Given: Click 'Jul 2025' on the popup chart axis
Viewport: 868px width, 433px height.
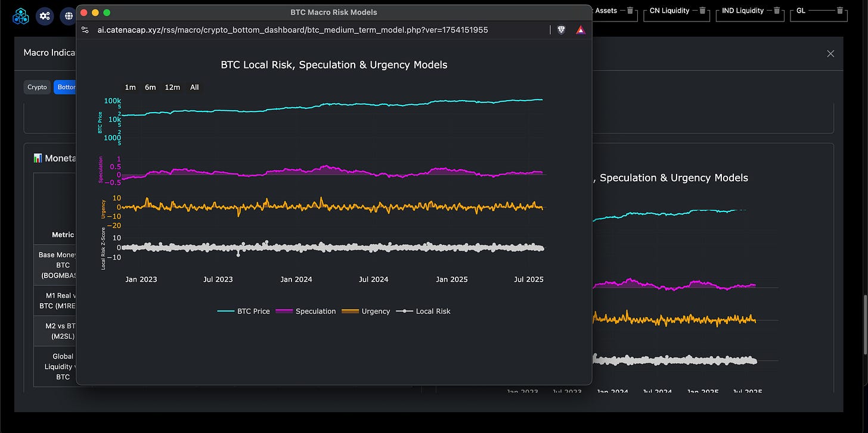Looking at the screenshot, I should [x=529, y=279].
